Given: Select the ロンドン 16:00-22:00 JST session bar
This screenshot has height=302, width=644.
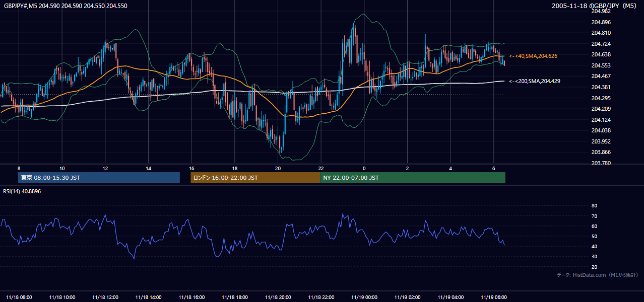Looking at the screenshot, I should (255, 178).
